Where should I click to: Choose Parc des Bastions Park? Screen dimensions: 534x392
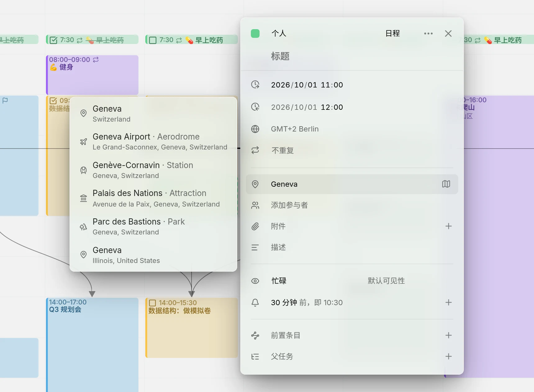[x=153, y=226]
